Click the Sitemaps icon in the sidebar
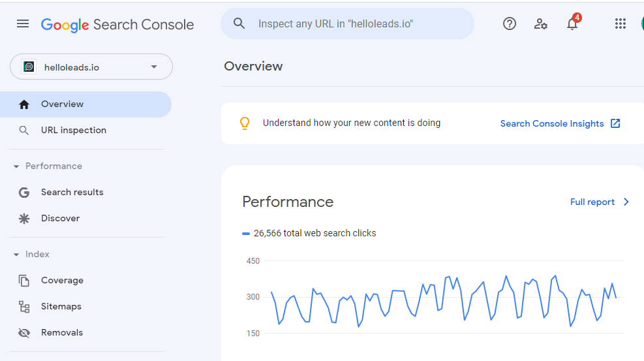644x361 pixels. coord(24,307)
